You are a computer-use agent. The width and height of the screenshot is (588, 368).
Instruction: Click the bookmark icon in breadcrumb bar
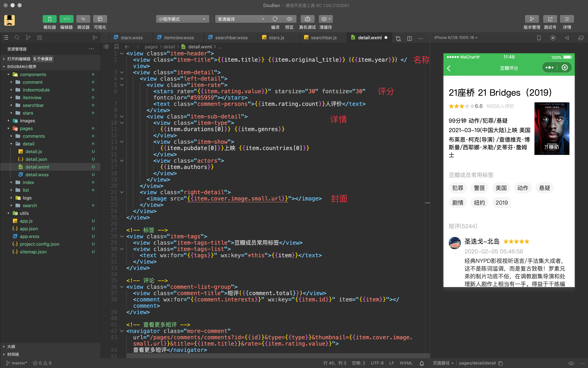point(116,46)
